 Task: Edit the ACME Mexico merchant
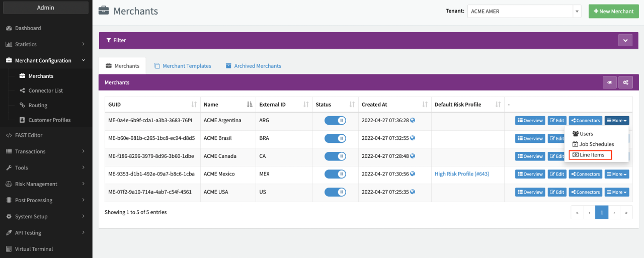coord(557,174)
